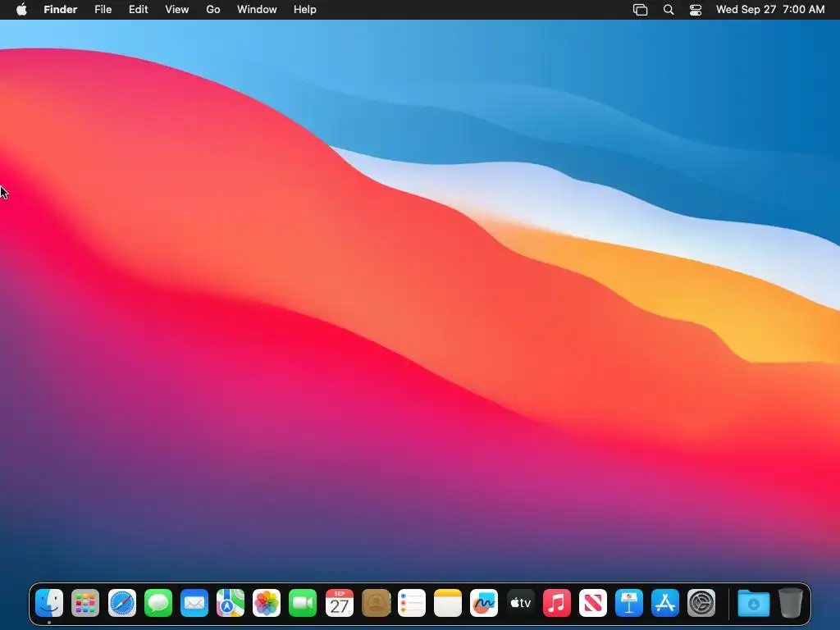This screenshot has width=840, height=630.
Task: Open the File menu
Action: click(x=103, y=10)
